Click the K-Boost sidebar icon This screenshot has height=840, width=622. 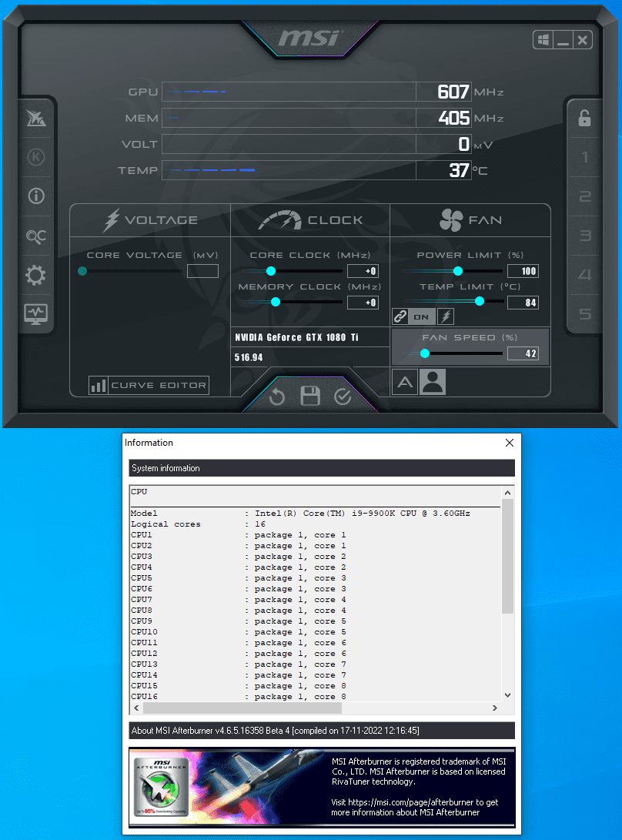click(36, 157)
